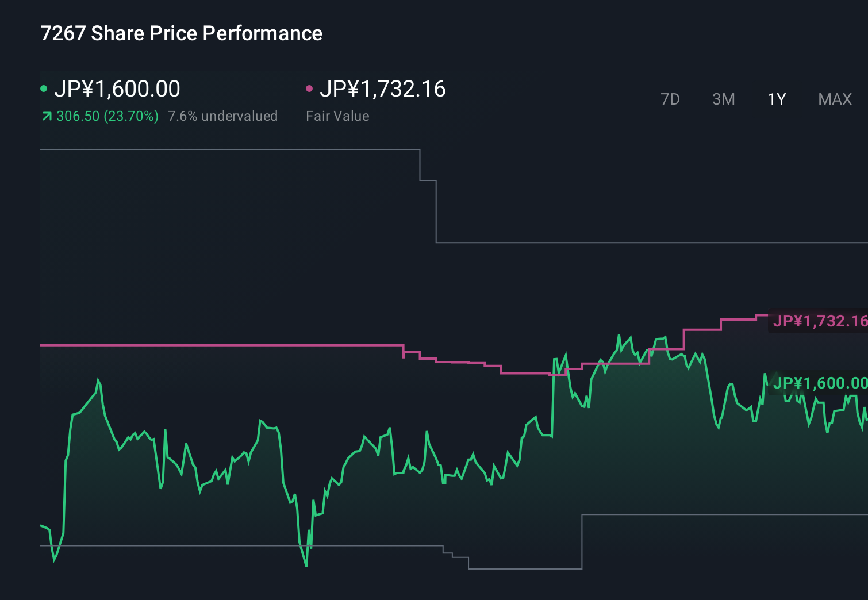Screen dimensions: 868x600
Task: Switch to the 7D time range
Action: pyautogui.click(x=670, y=99)
